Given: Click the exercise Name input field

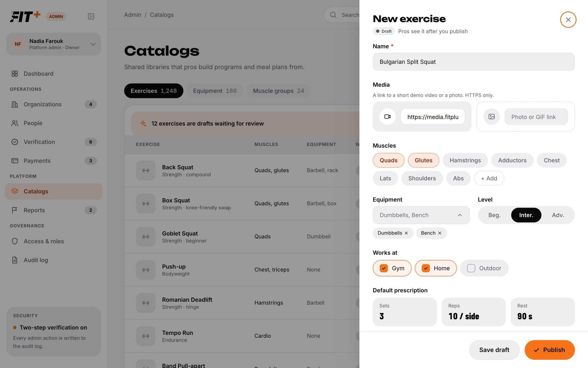Looking at the screenshot, I should point(473,62).
